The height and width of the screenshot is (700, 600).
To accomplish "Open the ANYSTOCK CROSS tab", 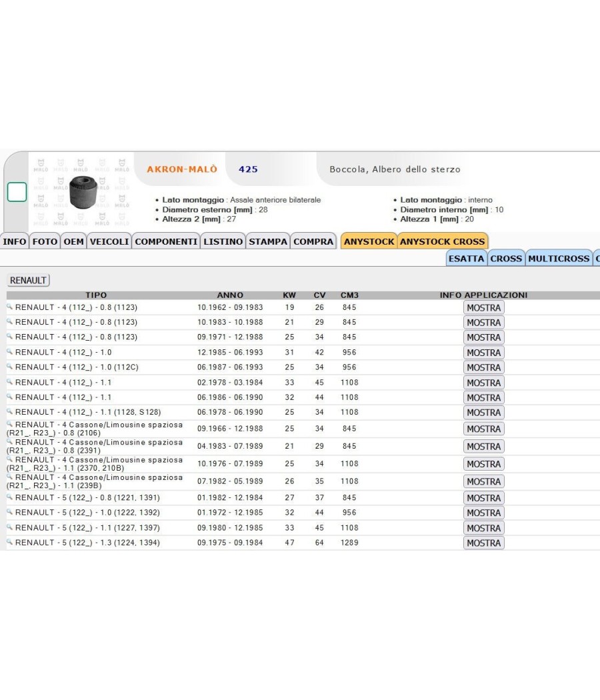I will [443, 241].
